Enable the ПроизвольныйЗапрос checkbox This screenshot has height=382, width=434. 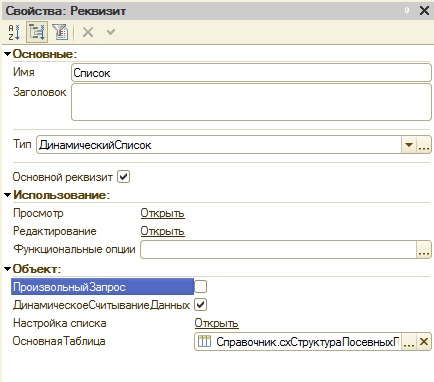(200, 286)
